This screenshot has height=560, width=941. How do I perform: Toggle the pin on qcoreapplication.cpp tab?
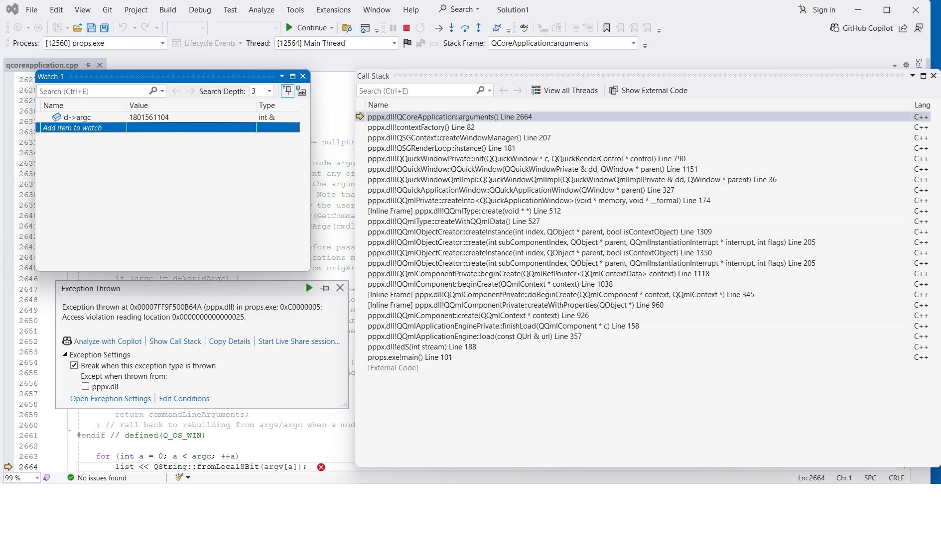click(x=88, y=65)
